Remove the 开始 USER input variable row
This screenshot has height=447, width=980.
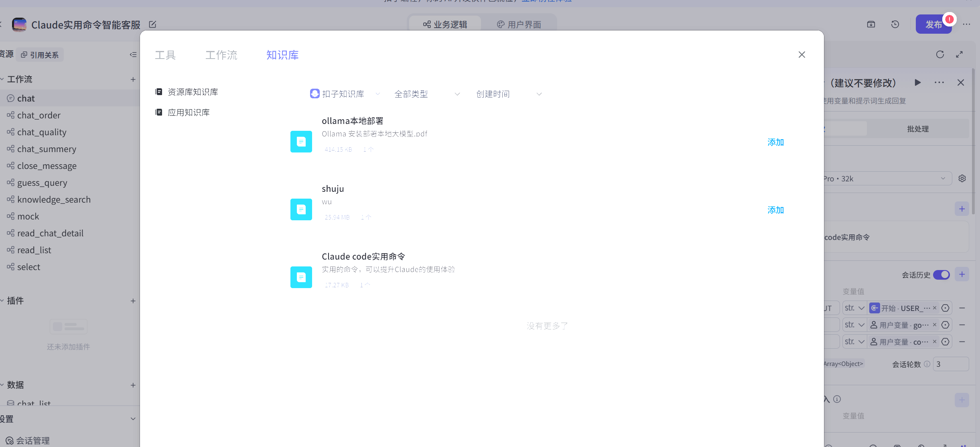coord(962,308)
